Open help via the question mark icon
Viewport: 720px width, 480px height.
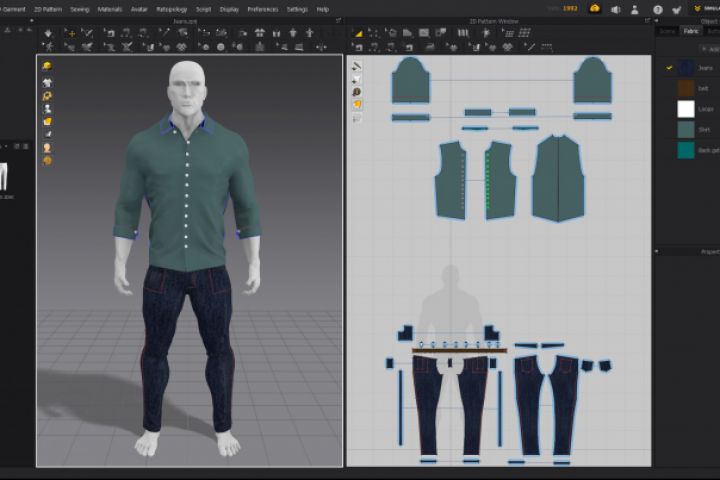click(657, 9)
